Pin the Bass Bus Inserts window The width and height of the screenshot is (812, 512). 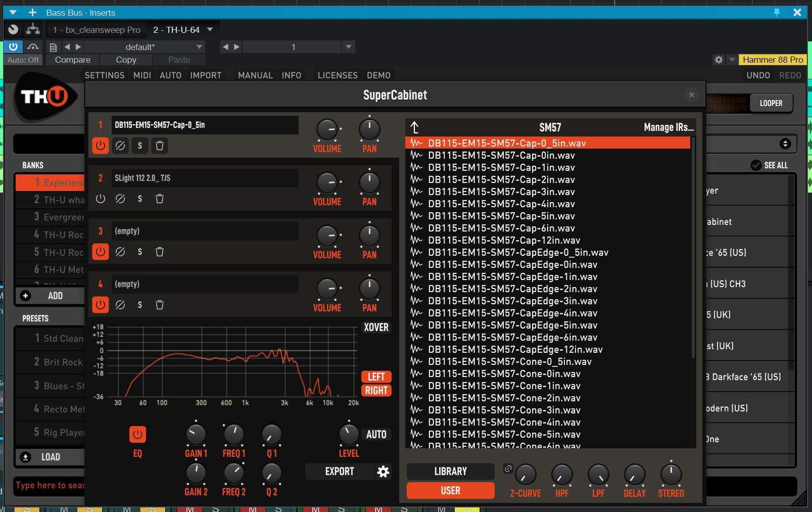[777, 12]
